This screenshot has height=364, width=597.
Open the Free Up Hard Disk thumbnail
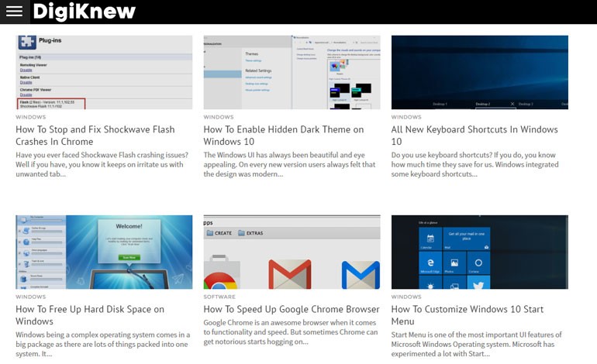click(104, 252)
